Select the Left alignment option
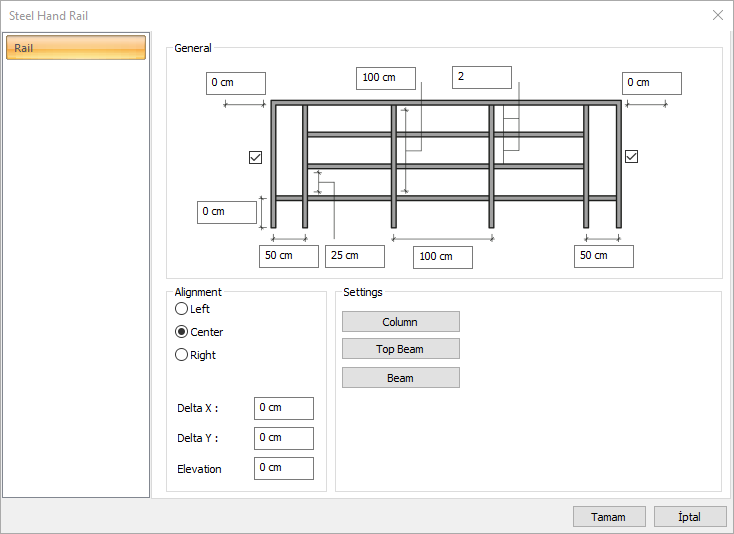734x534 pixels. [x=182, y=309]
